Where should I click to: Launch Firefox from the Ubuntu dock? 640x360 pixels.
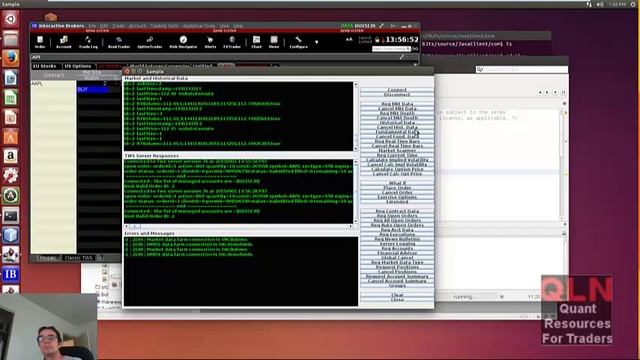pos(11,58)
